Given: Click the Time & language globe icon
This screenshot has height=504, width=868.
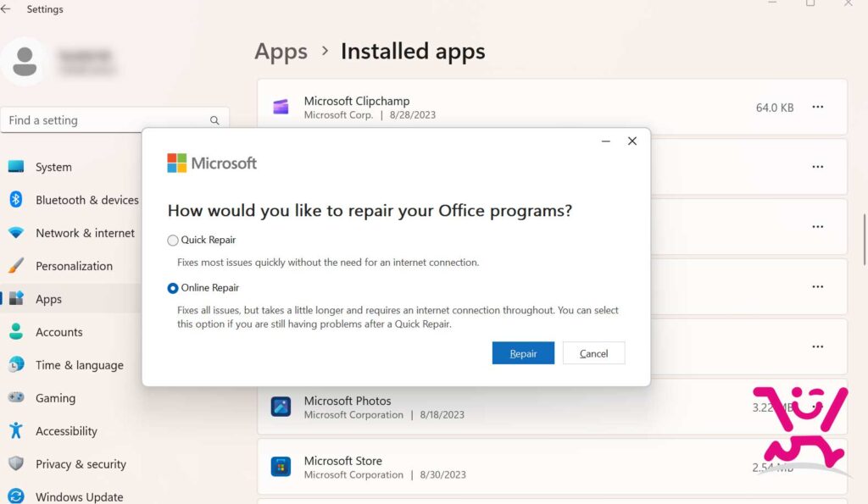Looking at the screenshot, I should [16, 364].
